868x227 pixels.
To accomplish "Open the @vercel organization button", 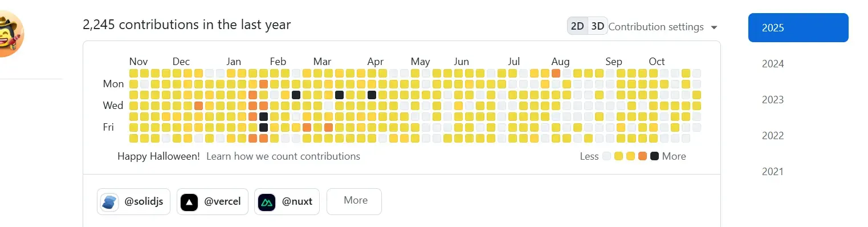I will tap(213, 201).
